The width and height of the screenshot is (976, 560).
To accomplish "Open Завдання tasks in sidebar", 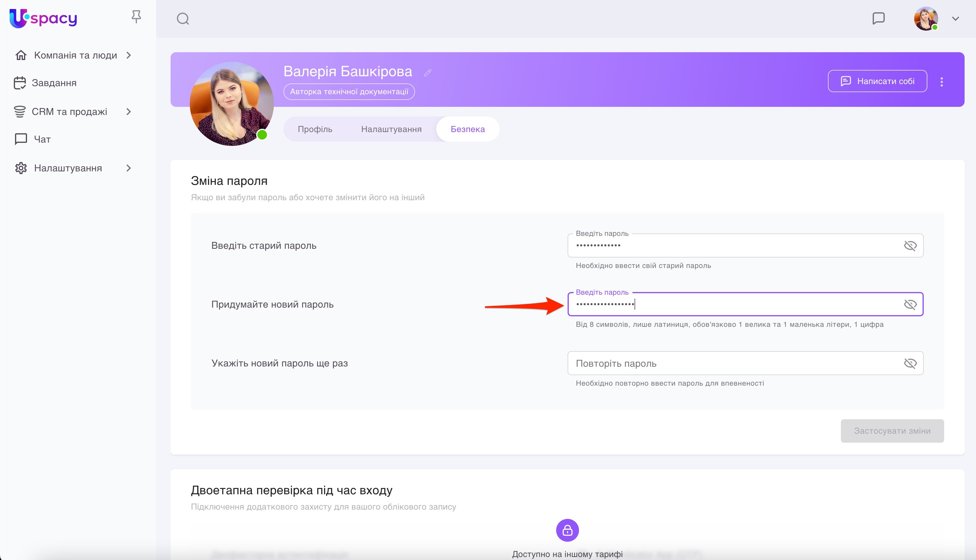I will 54,83.
